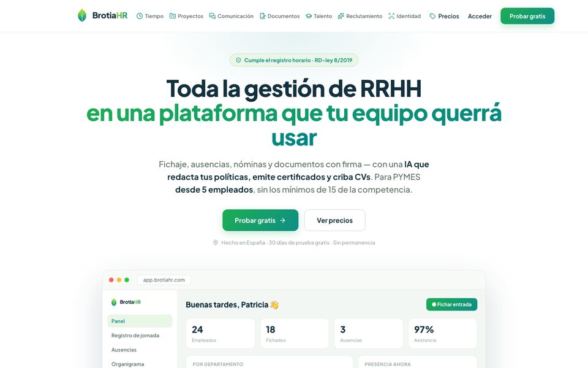588x368 pixels.
Task: Click the yellow dot in mock browser window
Action: pos(119,280)
